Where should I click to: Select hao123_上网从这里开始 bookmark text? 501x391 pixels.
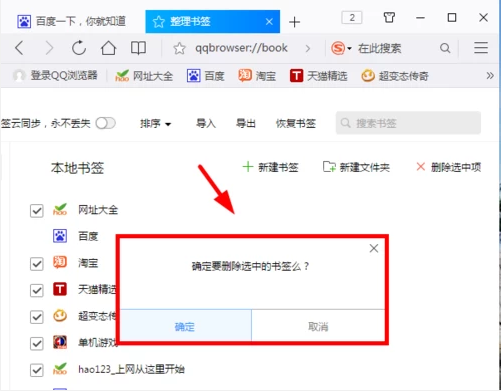pos(131,369)
